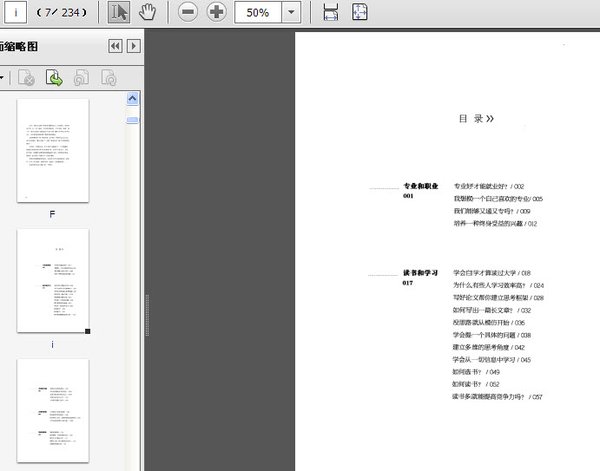Click the thumbnails scrollbar up arrow
The height and width of the screenshot is (471, 600).
pos(132,97)
